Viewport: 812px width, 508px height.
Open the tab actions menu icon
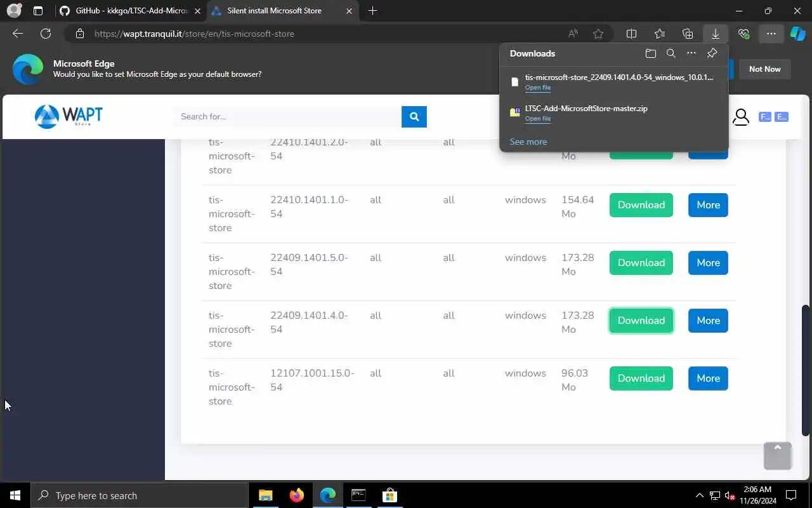pyautogui.click(x=38, y=11)
